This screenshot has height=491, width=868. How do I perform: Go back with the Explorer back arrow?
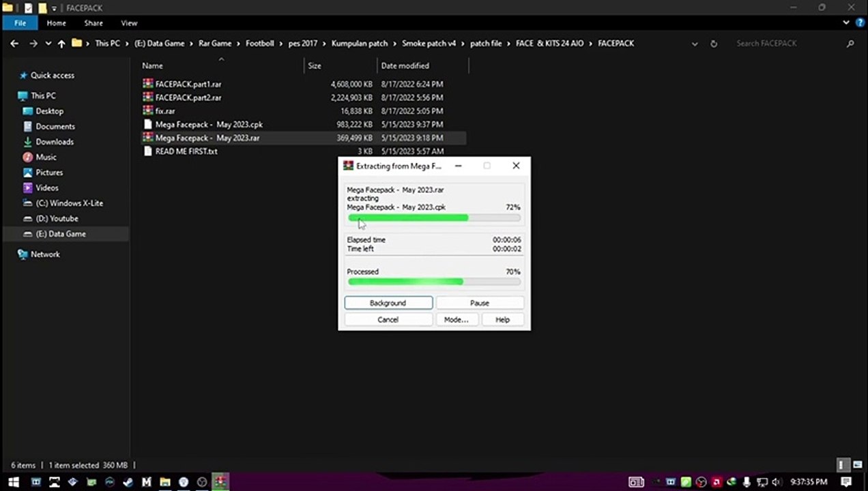tap(14, 43)
